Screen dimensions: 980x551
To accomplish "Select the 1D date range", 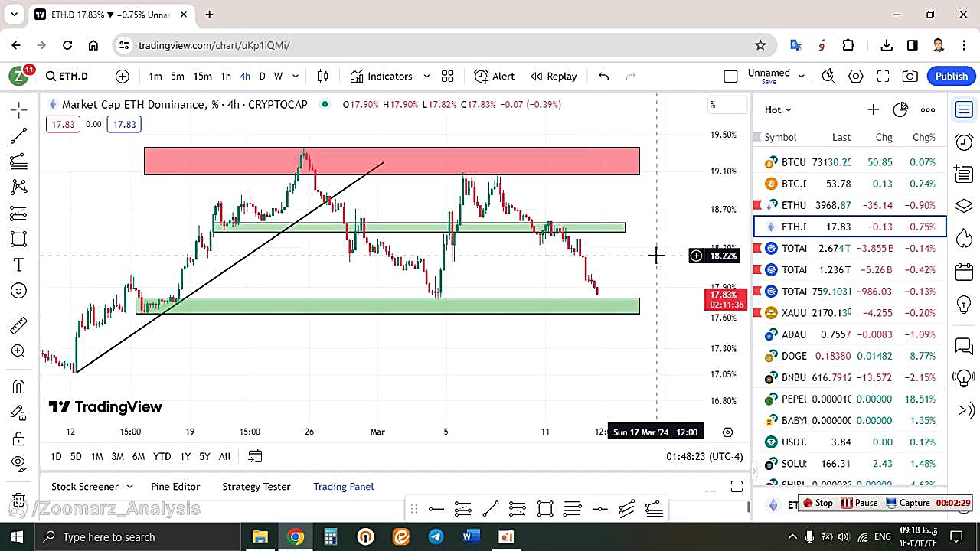I will (56, 456).
